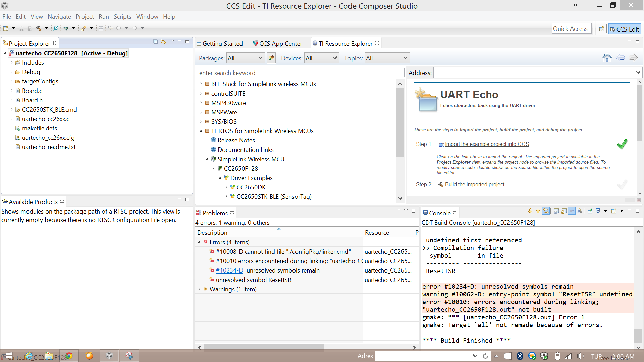
Task: Click the volume tray icon
Action: (580, 356)
